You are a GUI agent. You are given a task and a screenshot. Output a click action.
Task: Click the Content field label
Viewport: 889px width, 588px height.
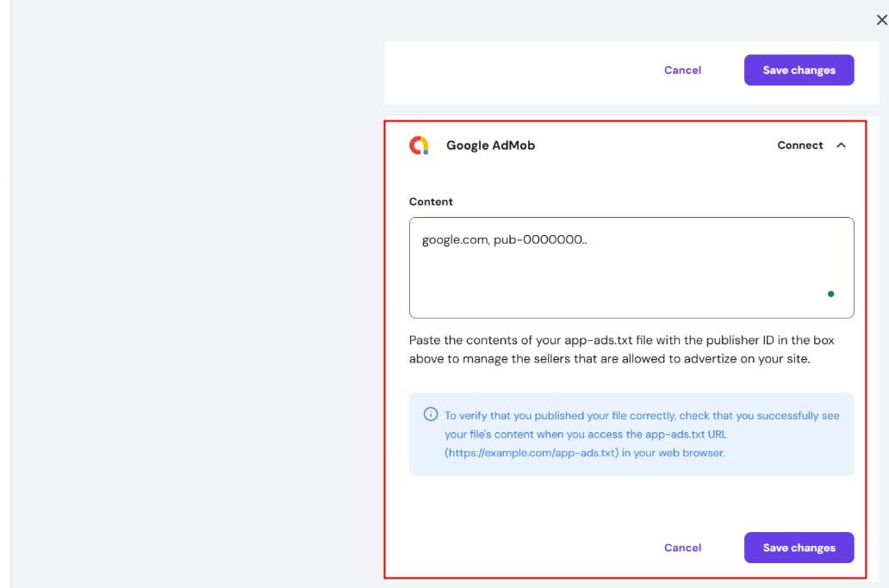[431, 201]
